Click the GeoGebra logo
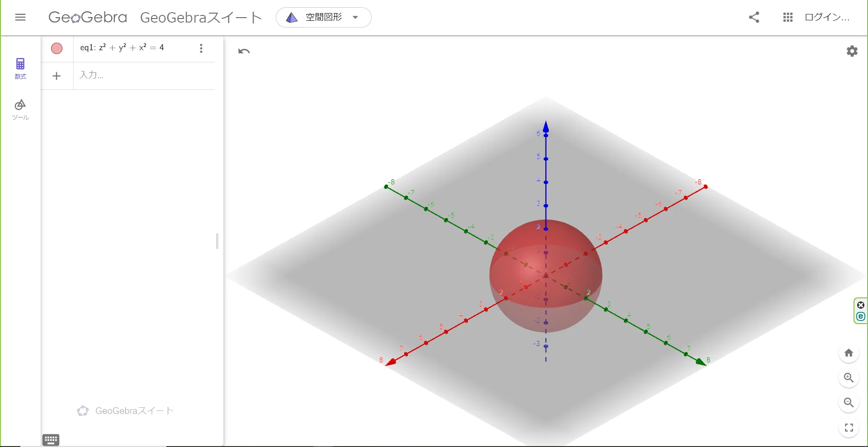The height and width of the screenshot is (447, 868). [x=88, y=17]
